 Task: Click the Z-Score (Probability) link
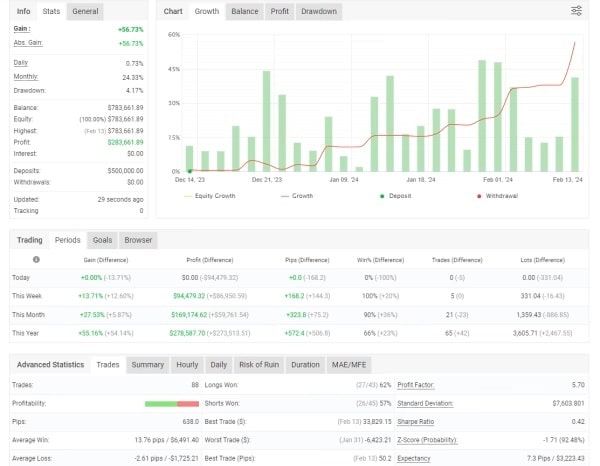pos(427,440)
